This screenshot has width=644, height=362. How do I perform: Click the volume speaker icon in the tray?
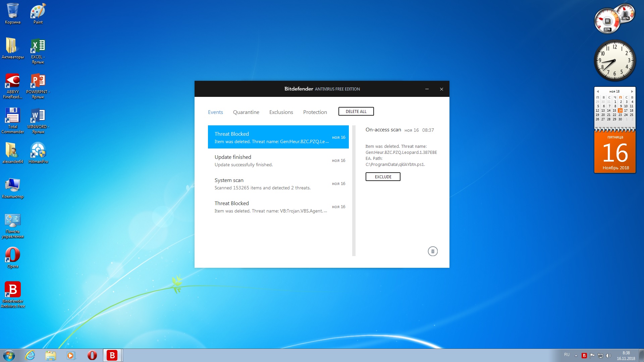(x=608, y=356)
